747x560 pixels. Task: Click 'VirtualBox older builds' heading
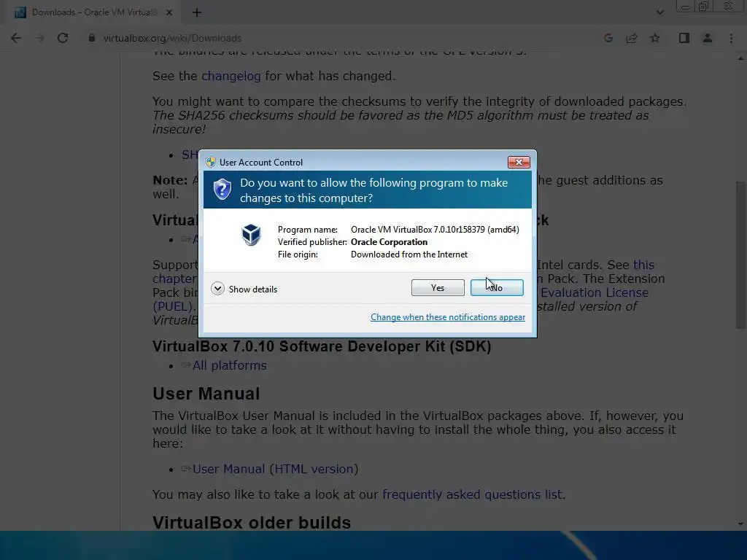(252, 522)
